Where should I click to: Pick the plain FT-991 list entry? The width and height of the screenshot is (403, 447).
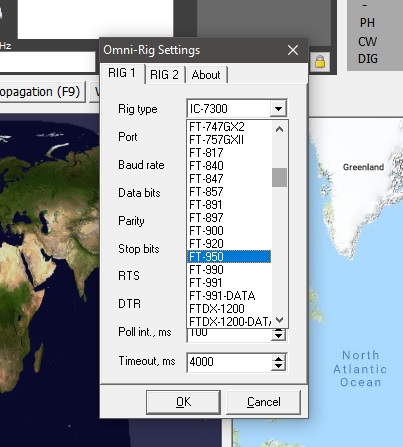[229, 283]
